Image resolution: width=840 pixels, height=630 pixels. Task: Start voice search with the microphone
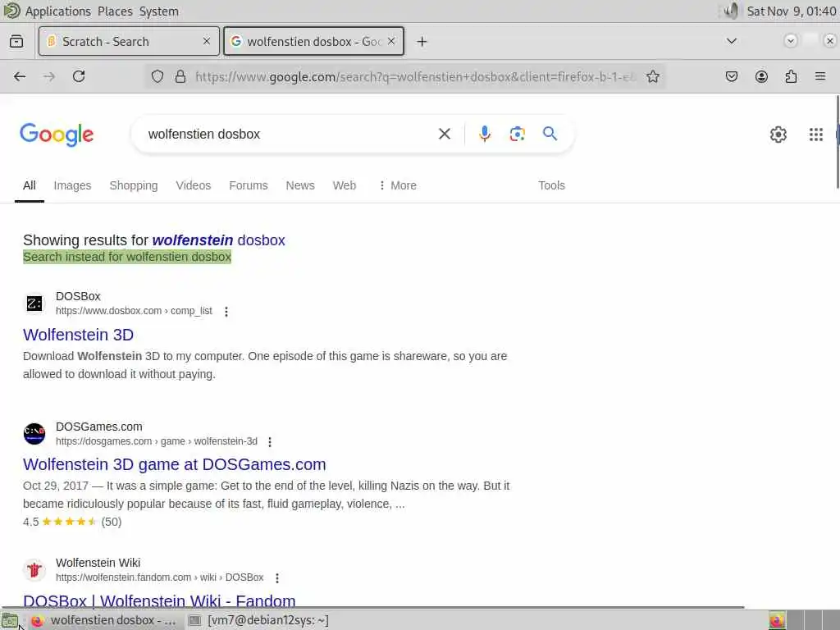click(485, 134)
